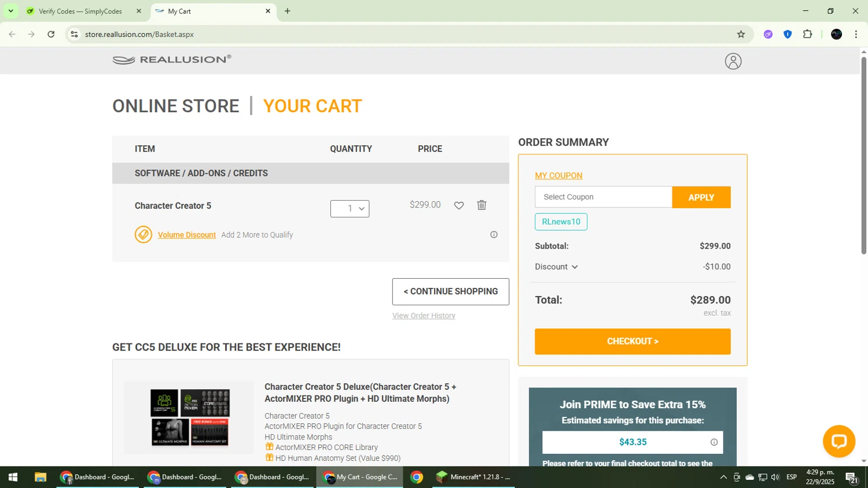Click the Character Creator 5 item name
Screen dimensions: 868x488
pyautogui.click(x=173, y=206)
